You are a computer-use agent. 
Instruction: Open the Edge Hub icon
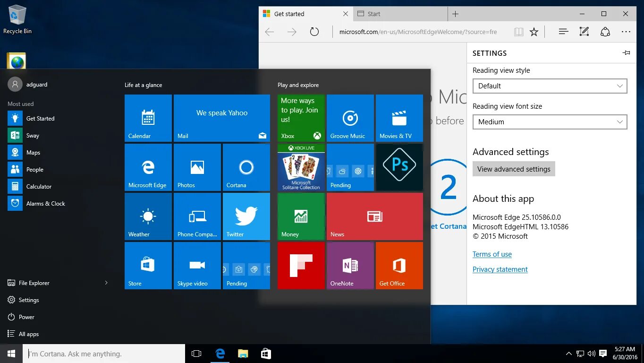563,32
